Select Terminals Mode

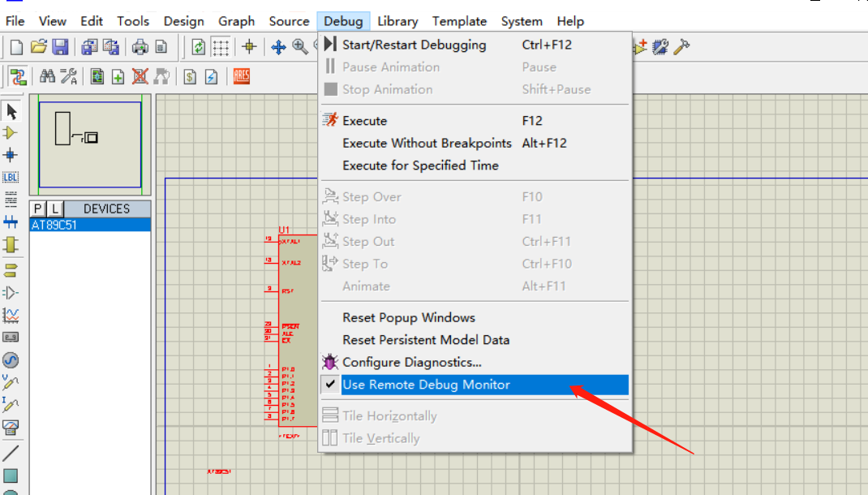[11, 270]
